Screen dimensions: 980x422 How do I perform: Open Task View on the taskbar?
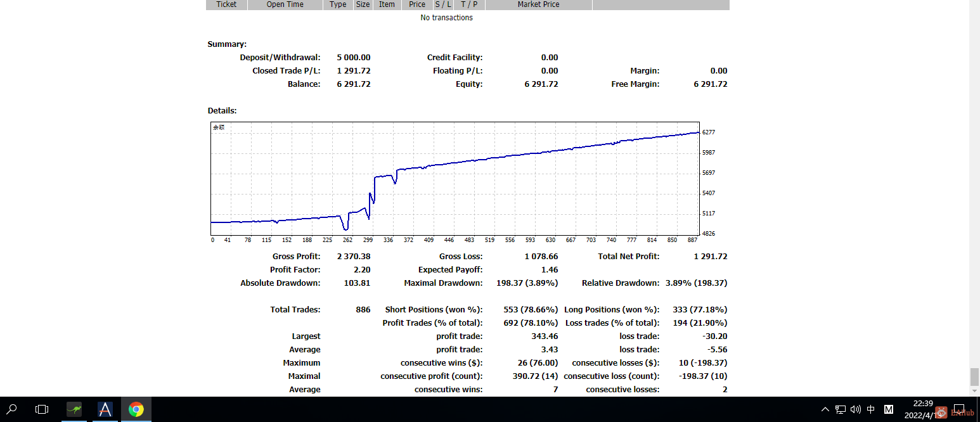tap(42, 409)
